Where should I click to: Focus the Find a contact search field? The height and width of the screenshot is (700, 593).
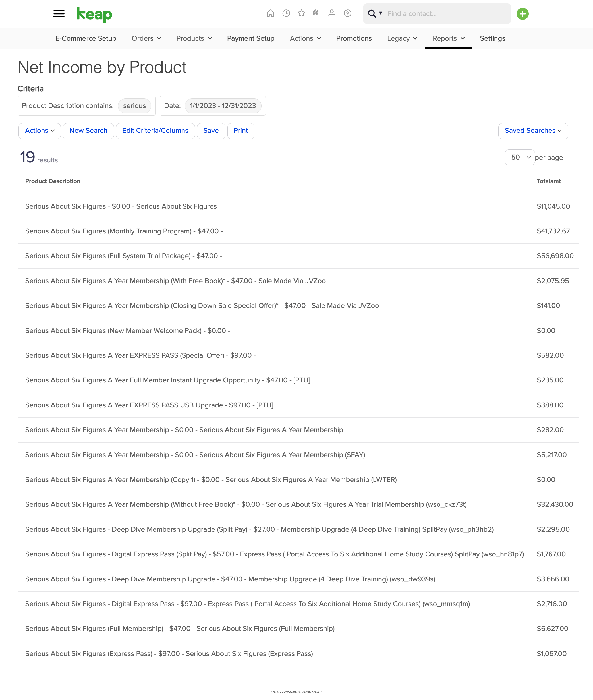pos(447,14)
